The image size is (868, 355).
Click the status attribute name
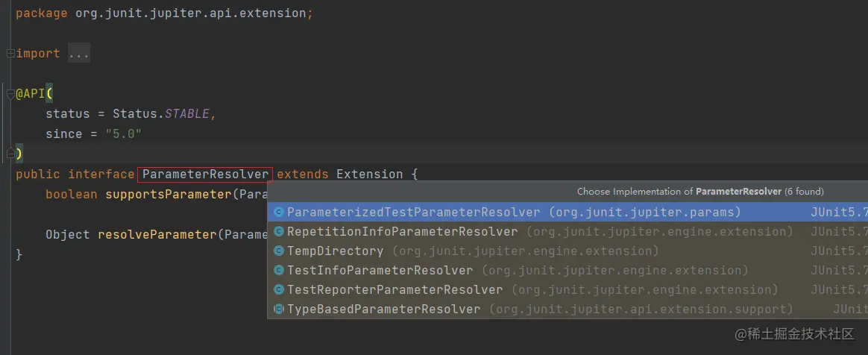(68, 114)
